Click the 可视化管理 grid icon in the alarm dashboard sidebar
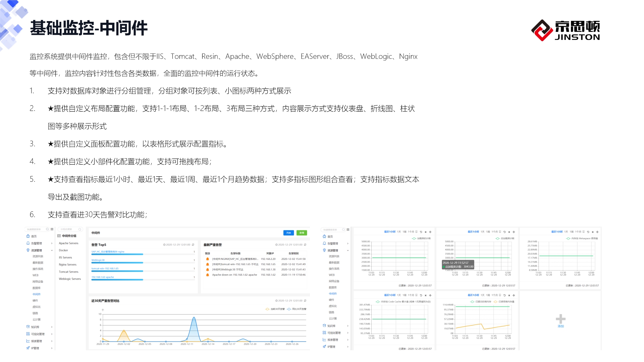644x362 pixels. point(28,334)
